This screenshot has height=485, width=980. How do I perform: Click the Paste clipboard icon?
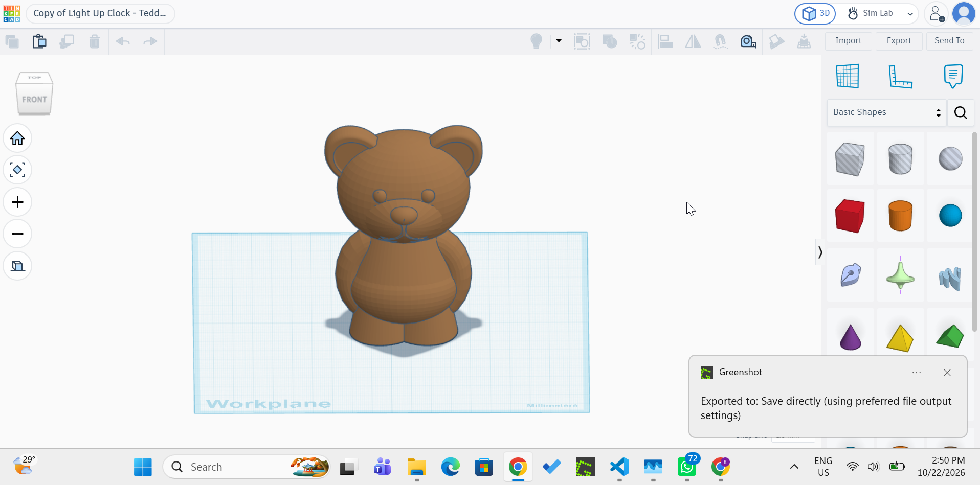[39, 41]
